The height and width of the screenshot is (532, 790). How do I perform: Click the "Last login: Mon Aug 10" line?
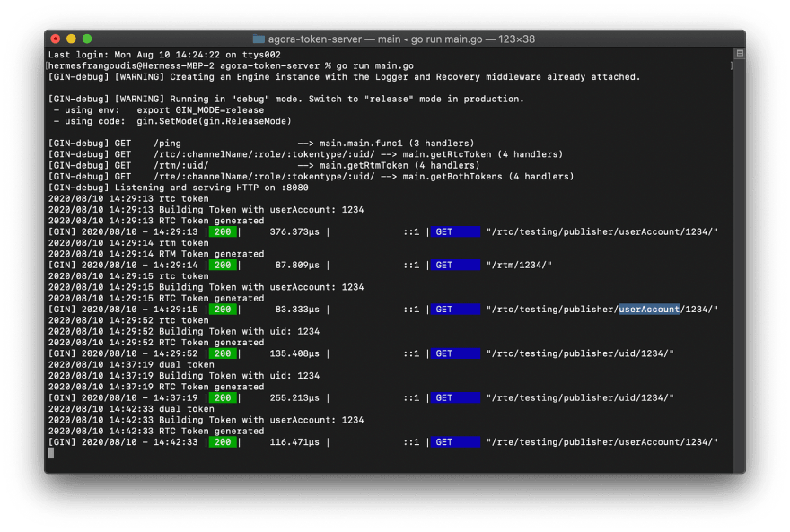(164, 55)
